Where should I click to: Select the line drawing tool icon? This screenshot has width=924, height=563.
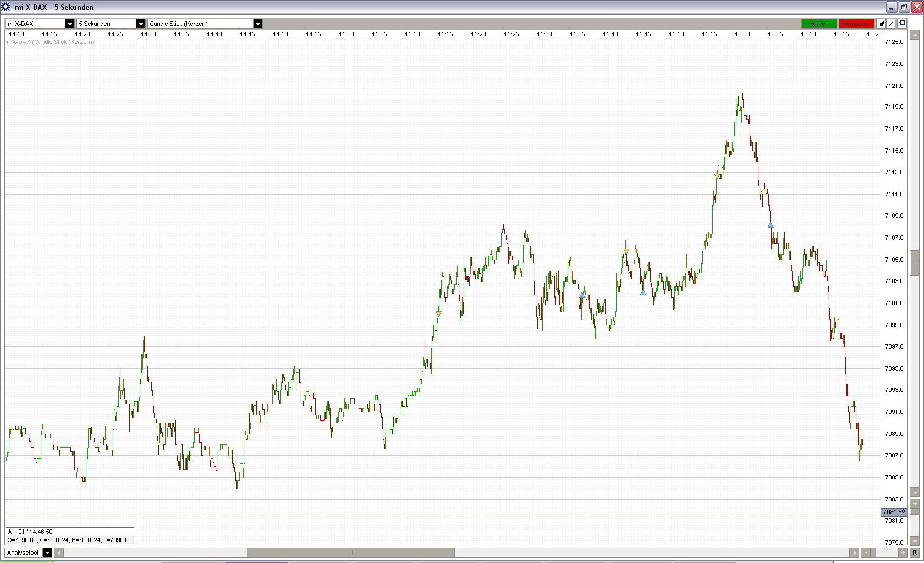pos(892,24)
